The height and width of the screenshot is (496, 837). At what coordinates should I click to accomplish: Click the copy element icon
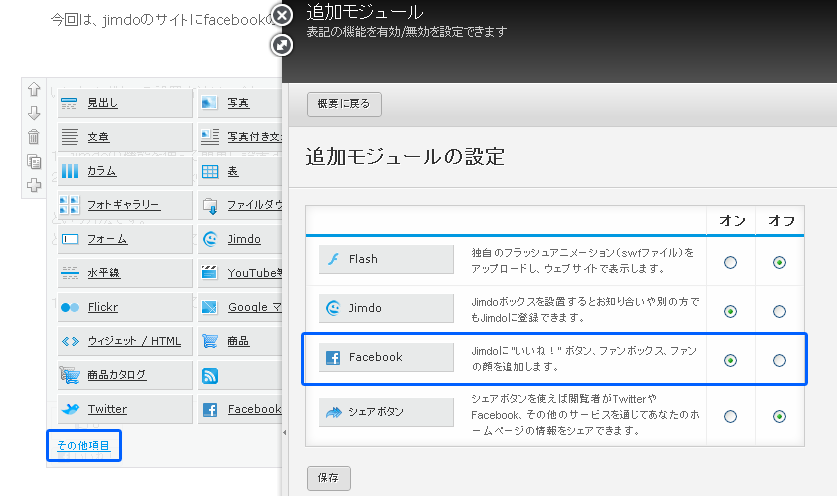tap(34, 161)
